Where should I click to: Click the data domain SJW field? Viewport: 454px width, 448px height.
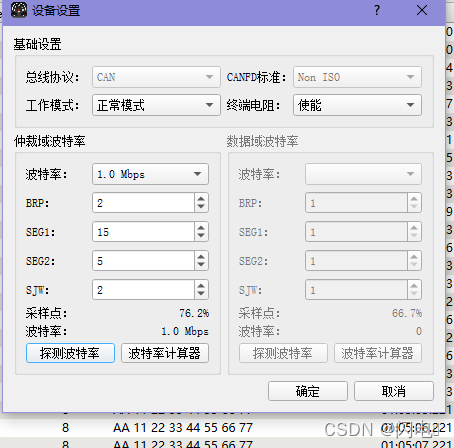point(356,290)
